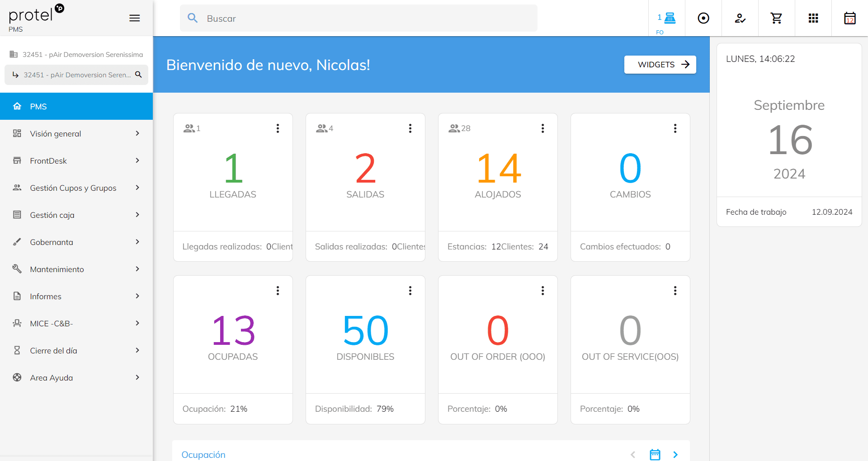Open the SALIDAS widget card number
868x461 pixels.
click(x=365, y=168)
